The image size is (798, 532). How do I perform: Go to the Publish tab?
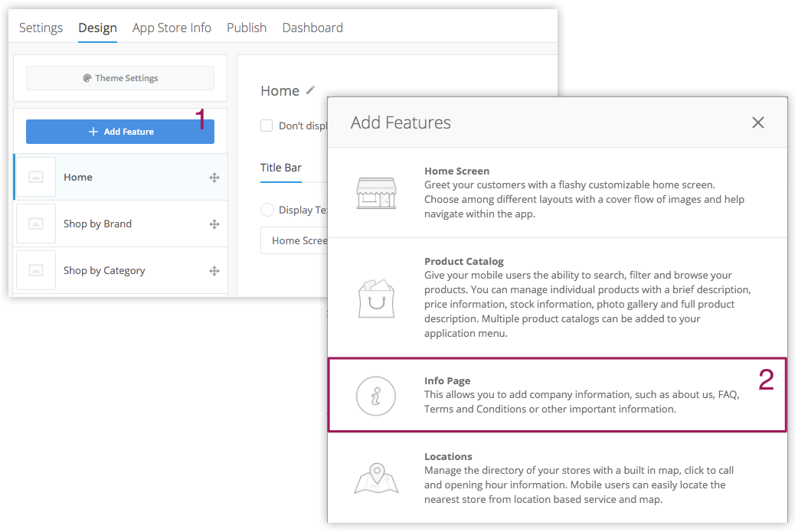point(246,28)
